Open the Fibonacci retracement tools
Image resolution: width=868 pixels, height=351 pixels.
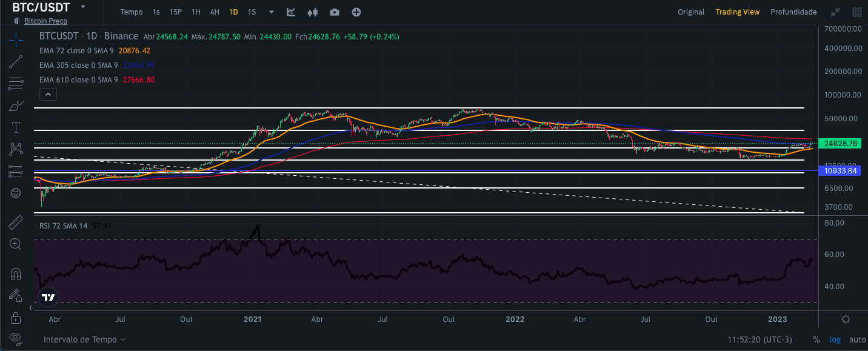[x=16, y=84]
